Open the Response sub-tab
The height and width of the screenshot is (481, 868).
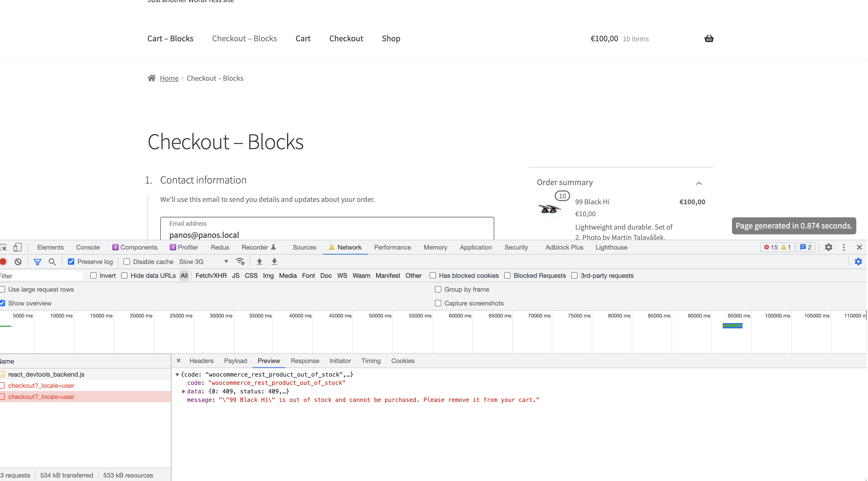(x=305, y=361)
